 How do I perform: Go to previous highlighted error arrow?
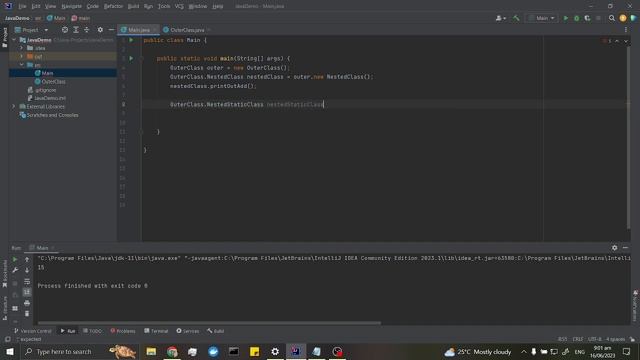coord(617,41)
